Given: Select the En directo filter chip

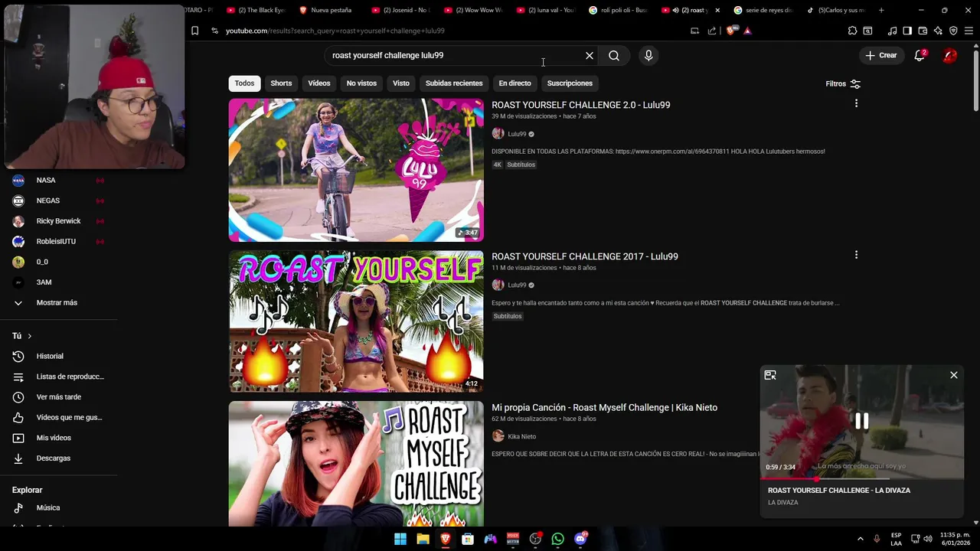Looking at the screenshot, I should coord(514,83).
